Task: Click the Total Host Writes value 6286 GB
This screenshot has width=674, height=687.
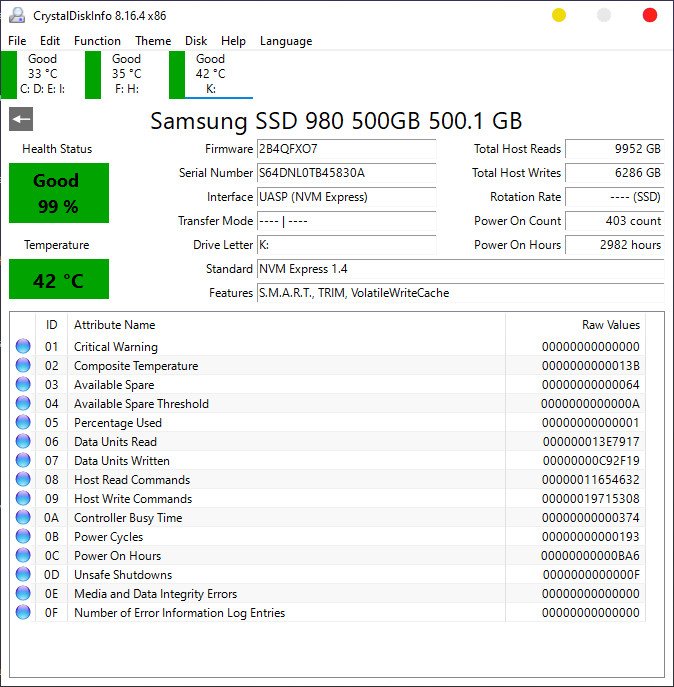Action: 615,173
